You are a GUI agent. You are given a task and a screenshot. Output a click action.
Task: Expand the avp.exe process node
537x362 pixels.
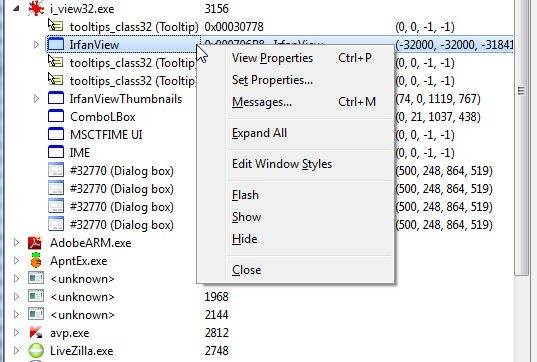coord(16,333)
